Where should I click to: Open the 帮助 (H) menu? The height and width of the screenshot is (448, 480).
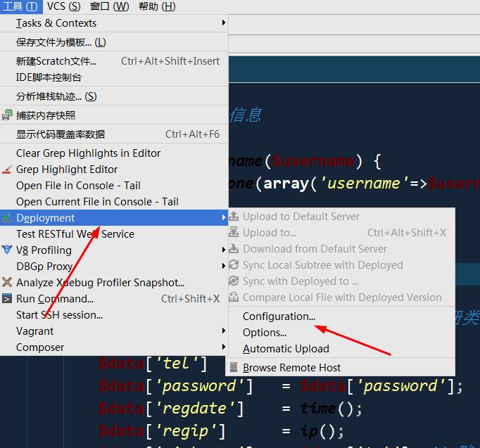[x=157, y=6]
